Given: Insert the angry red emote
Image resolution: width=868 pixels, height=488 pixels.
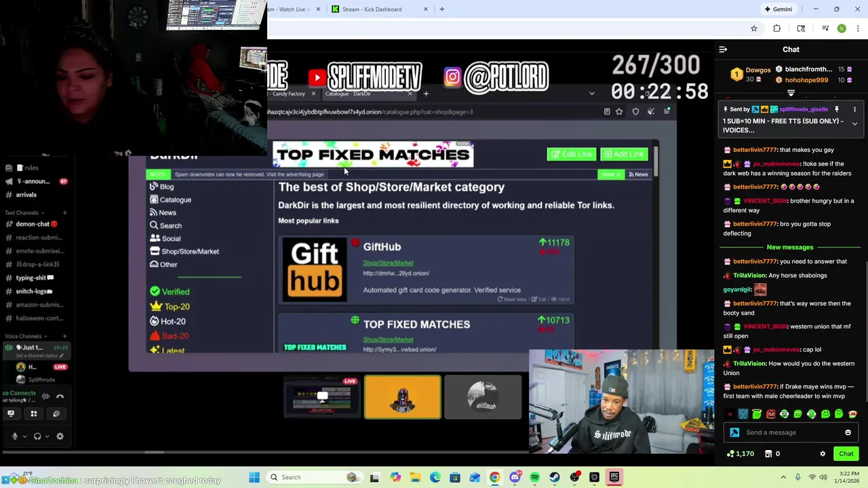Looking at the screenshot, I should coord(770,413).
